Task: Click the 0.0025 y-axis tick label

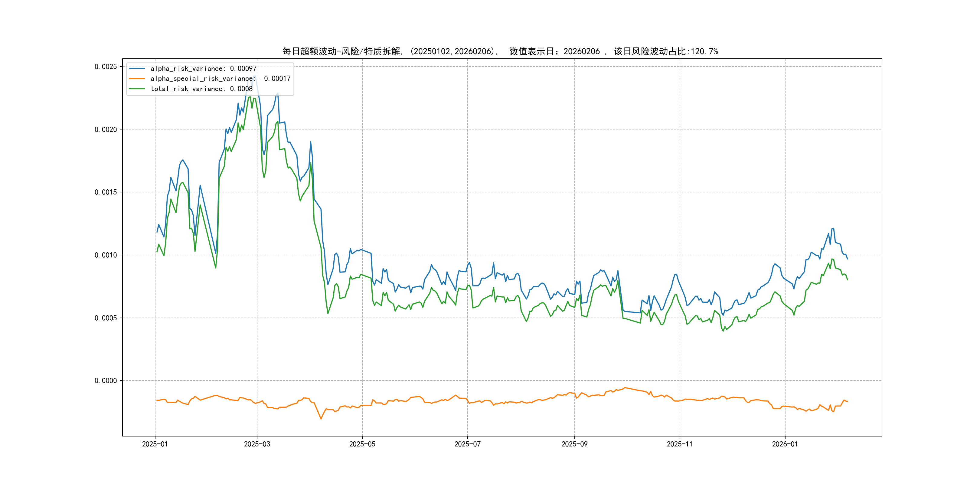Action: click(x=106, y=67)
